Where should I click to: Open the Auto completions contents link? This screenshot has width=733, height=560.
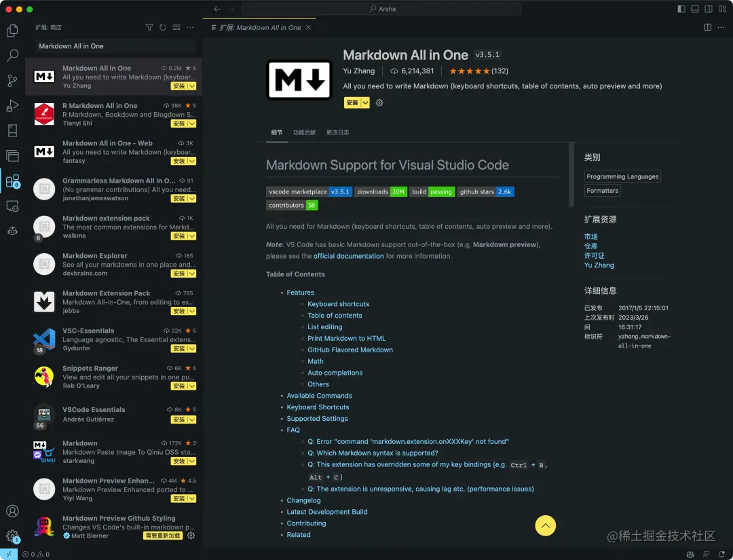tap(335, 373)
